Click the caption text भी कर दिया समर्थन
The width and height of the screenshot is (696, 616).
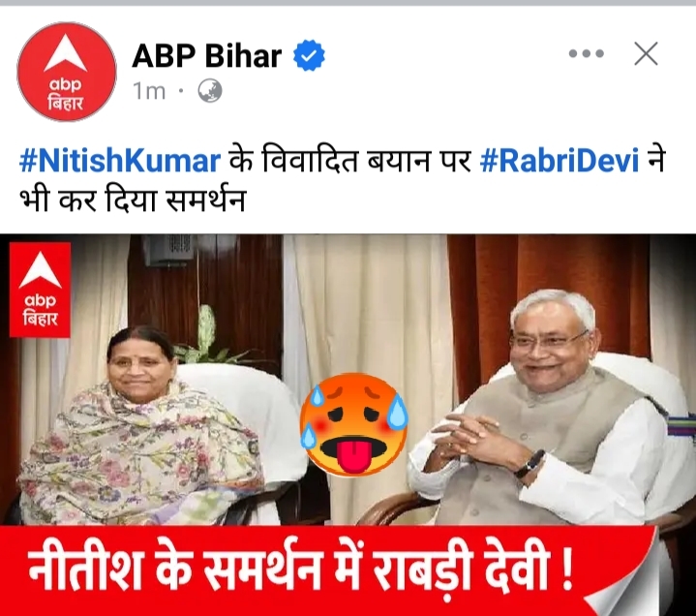133,200
